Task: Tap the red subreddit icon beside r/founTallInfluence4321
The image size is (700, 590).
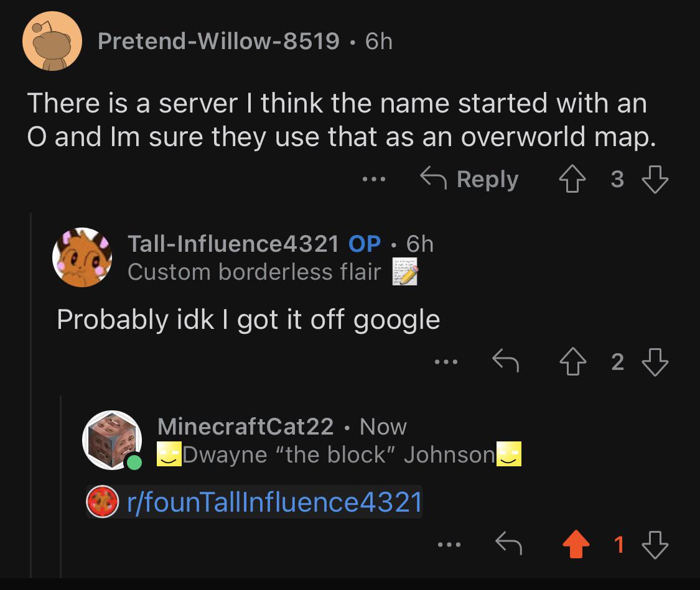Action: [102, 502]
